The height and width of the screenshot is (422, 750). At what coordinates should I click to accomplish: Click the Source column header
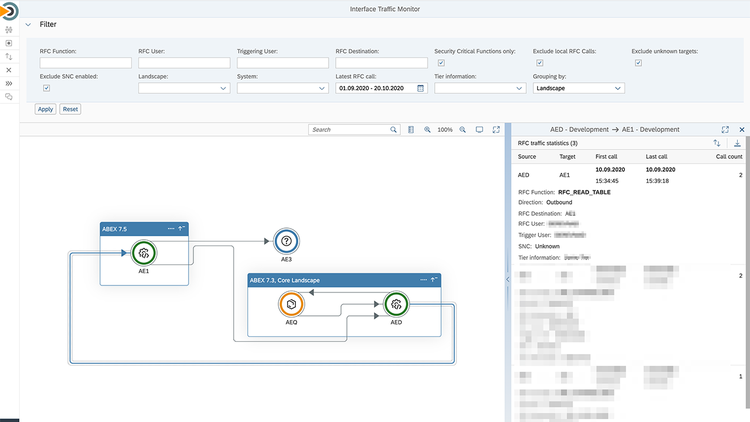click(527, 156)
